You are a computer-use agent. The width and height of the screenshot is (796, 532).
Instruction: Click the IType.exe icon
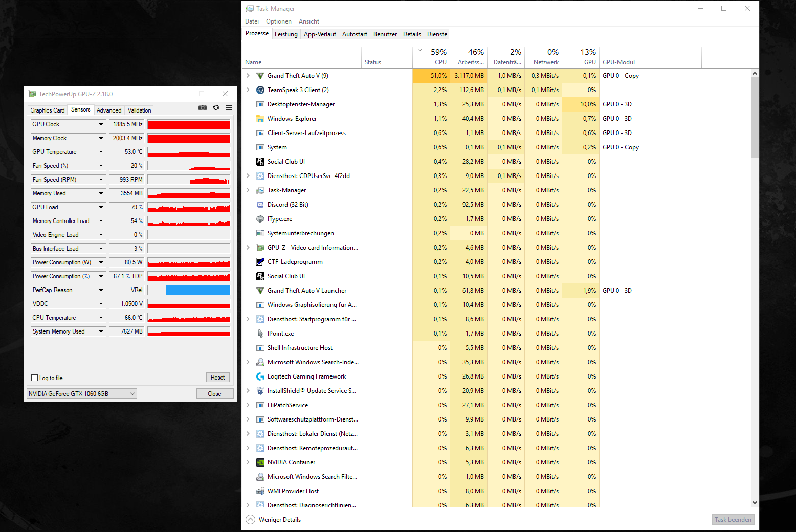point(260,219)
